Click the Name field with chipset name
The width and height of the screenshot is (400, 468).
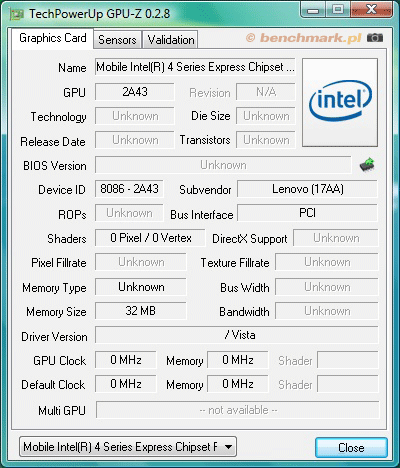(x=195, y=67)
